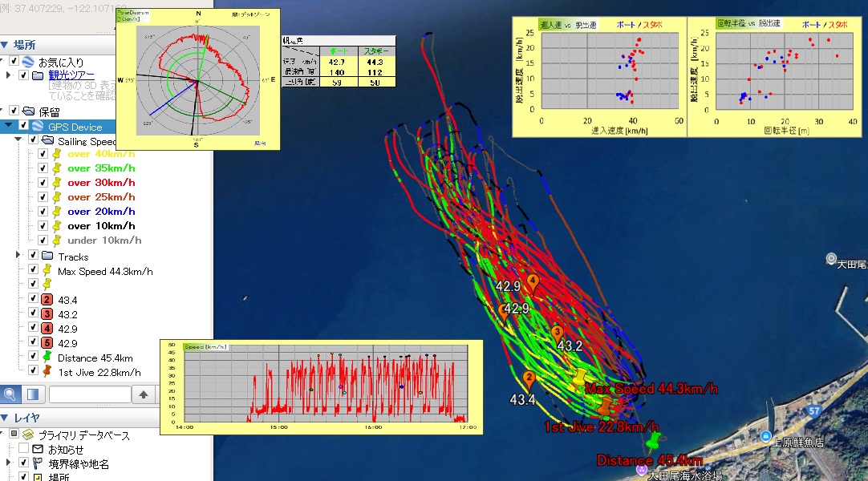
Task: Collapse the 場所 panel header triangle
Action: pyautogui.click(x=5, y=45)
